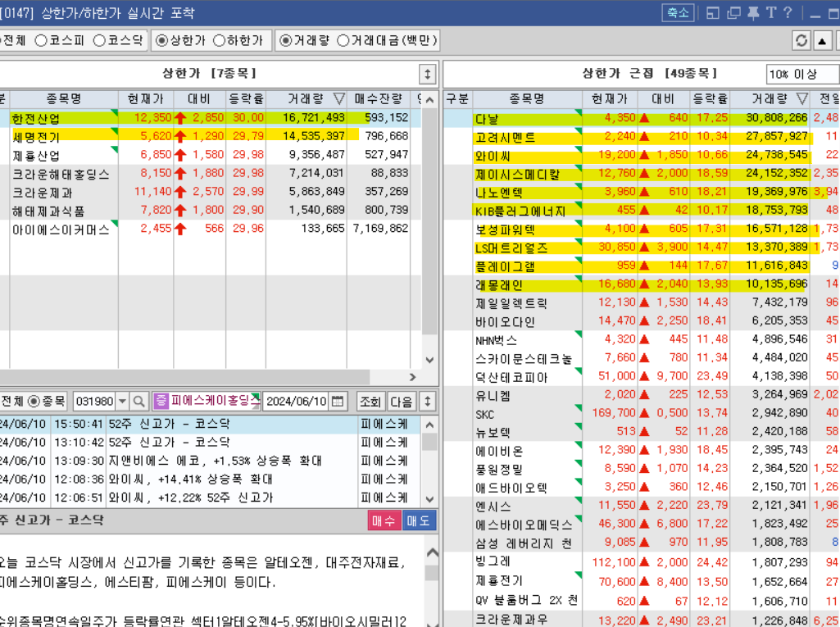Pin the window with the pushpin icon
This screenshot has width=840, height=627.
point(753,13)
